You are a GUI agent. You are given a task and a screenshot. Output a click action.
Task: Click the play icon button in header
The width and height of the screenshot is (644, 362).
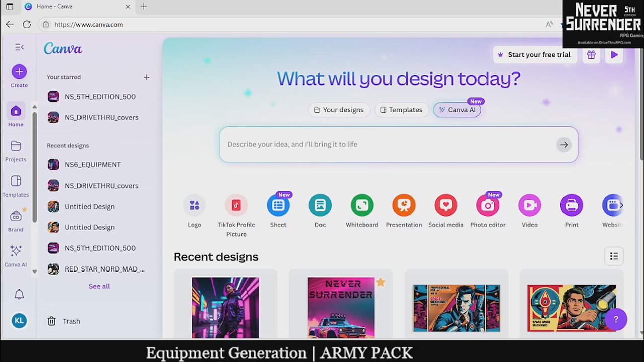614,55
